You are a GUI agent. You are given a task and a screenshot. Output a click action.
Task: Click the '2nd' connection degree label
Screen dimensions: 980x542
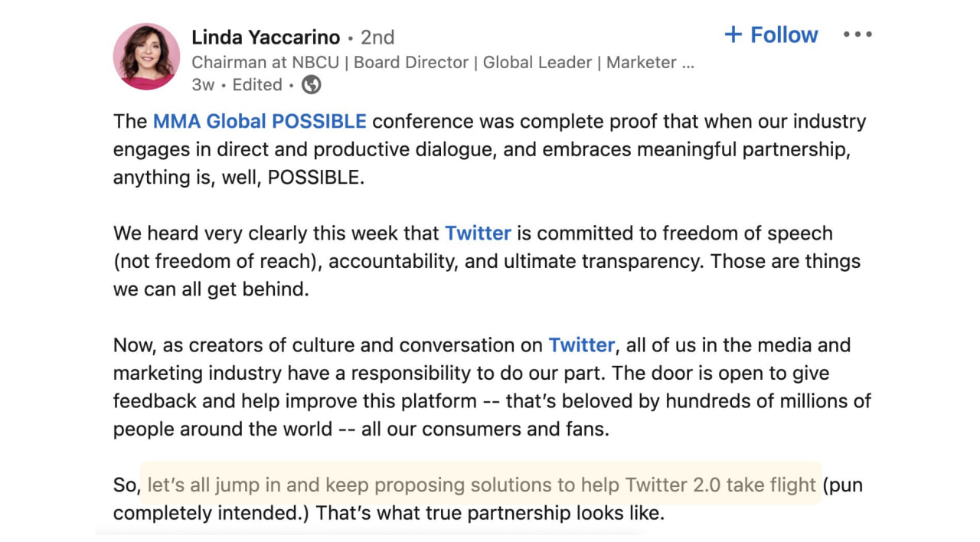coord(377,38)
